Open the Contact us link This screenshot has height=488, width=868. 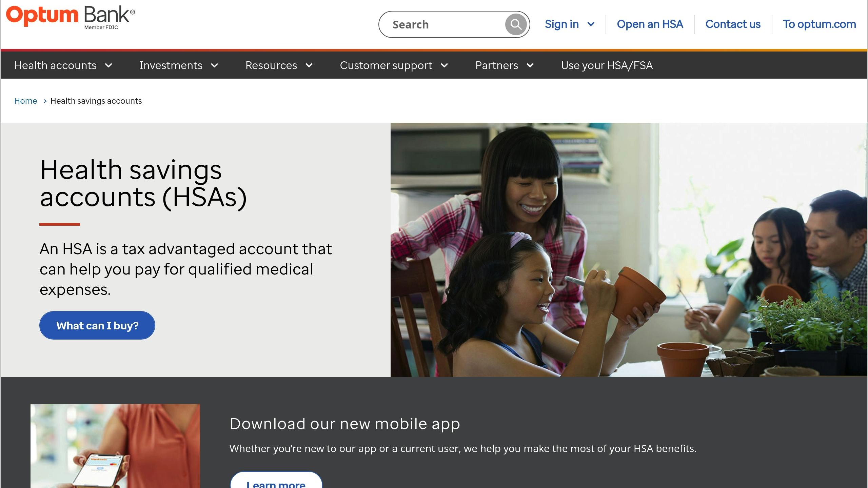[733, 24]
